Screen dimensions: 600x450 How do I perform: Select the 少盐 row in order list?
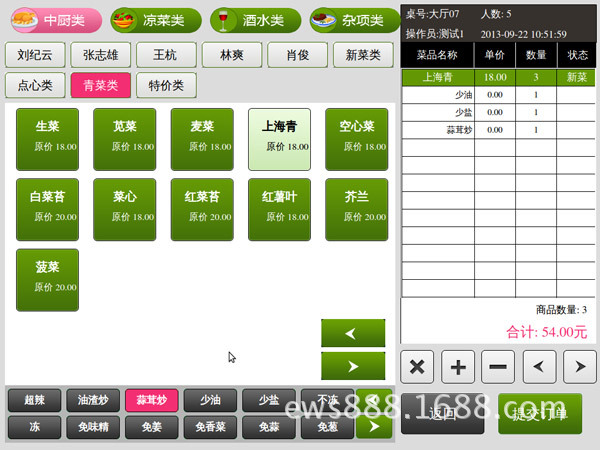[x=498, y=112]
